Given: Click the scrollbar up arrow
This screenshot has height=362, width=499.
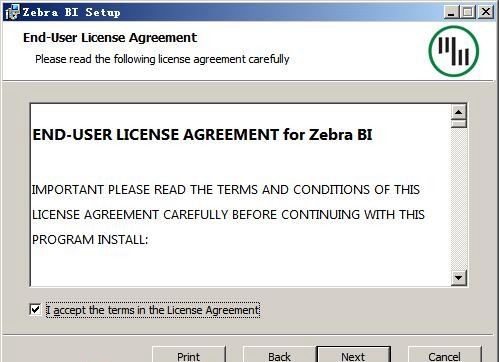Looking at the screenshot, I should click(459, 112).
